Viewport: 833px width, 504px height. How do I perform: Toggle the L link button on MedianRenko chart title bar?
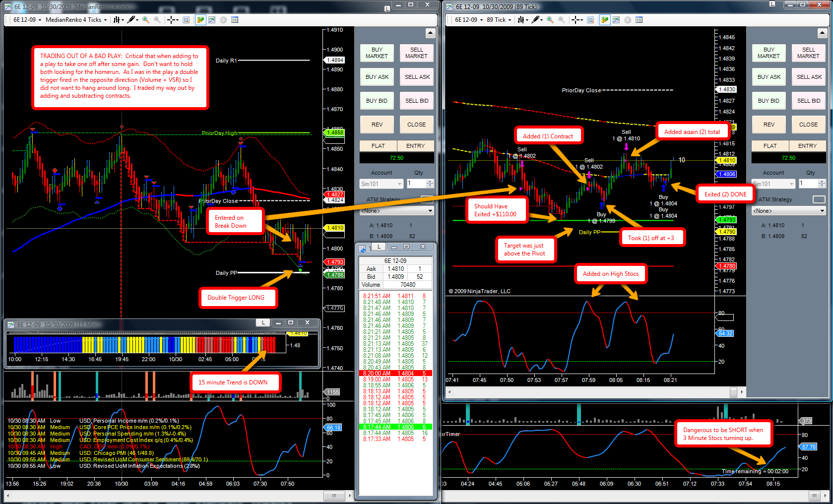tap(387, 8)
